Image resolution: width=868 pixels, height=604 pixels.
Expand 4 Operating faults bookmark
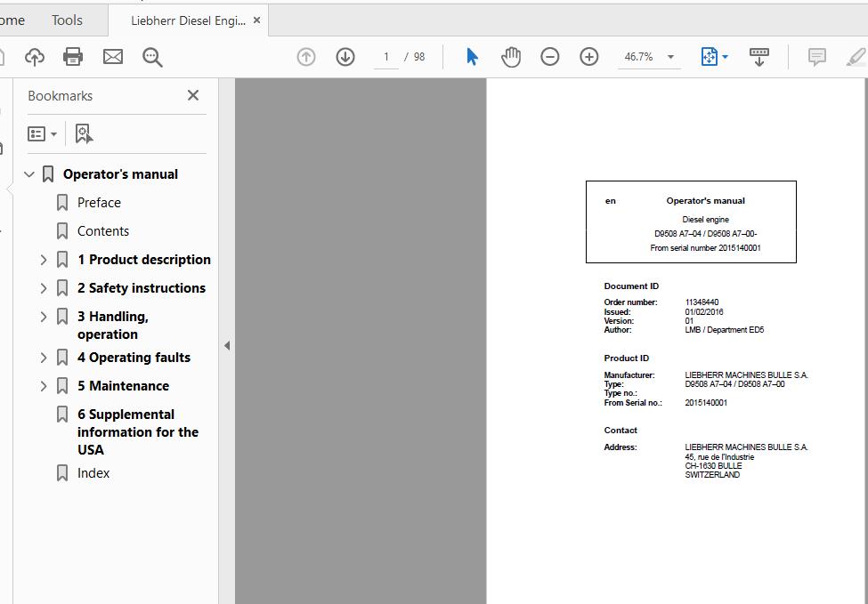point(44,358)
